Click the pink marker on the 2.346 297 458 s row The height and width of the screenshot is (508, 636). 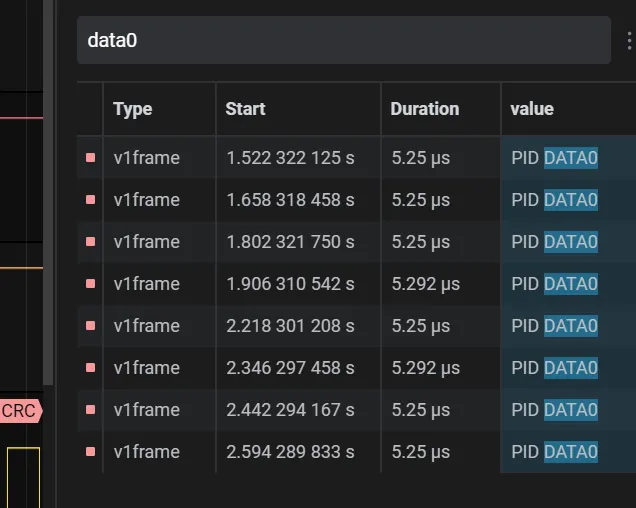pyautogui.click(x=91, y=368)
